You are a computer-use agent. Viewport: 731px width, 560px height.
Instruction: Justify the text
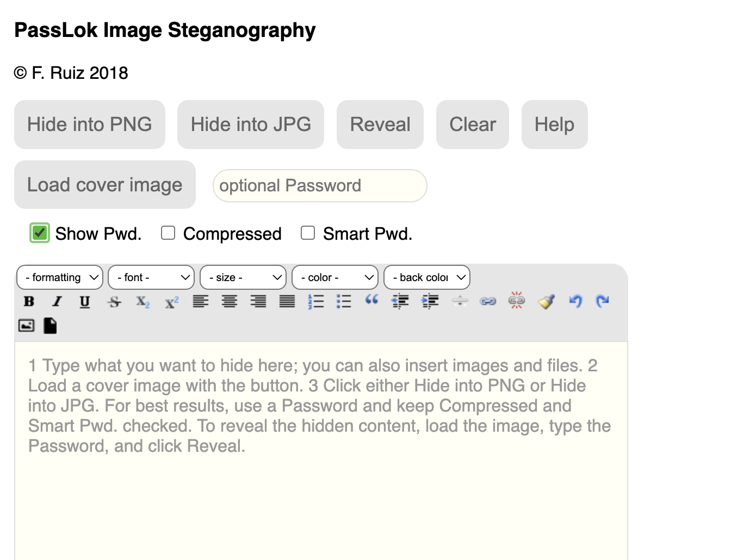click(287, 301)
